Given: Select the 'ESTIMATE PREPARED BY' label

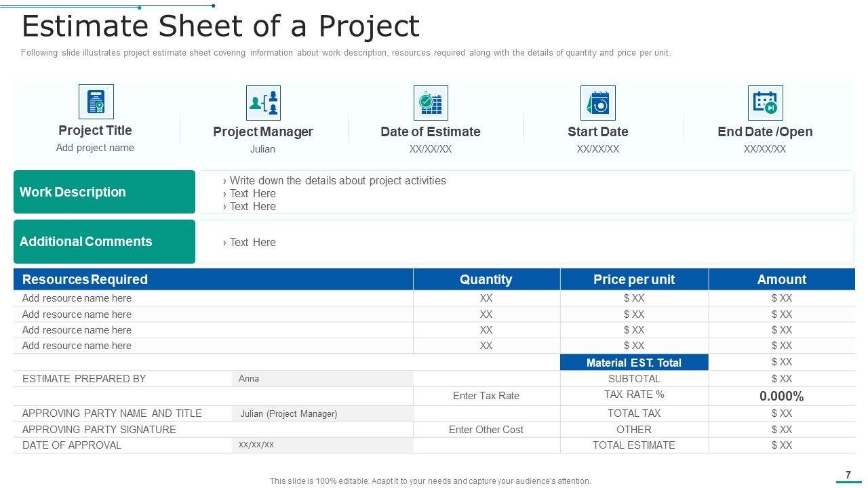Looking at the screenshot, I should [x=84, y=379].
